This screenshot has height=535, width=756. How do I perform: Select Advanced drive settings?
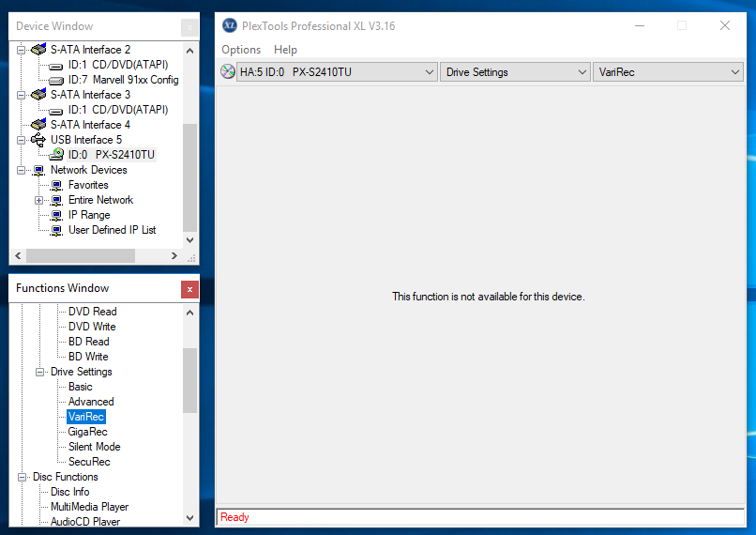tap(91, 402)
